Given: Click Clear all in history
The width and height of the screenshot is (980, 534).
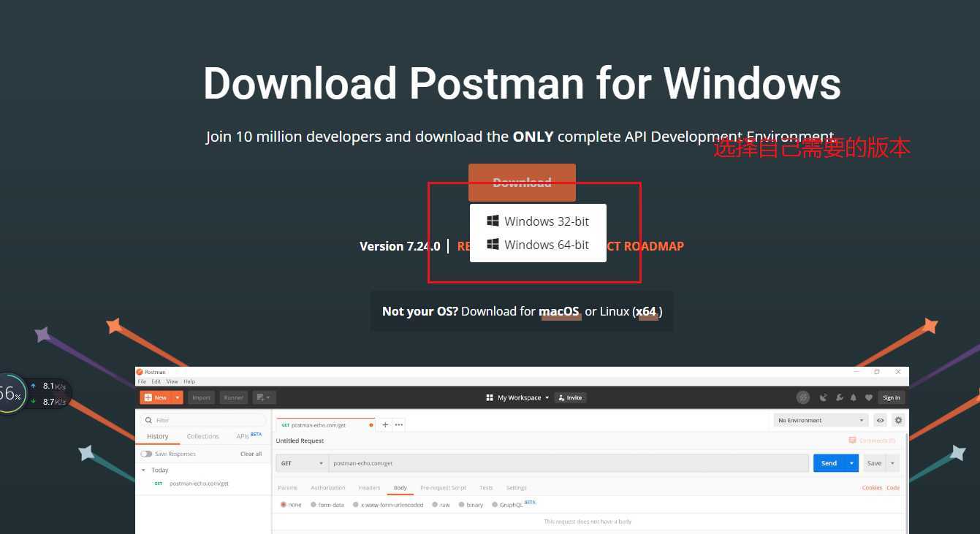Looking at the screenshot, I should coord(251,454).
